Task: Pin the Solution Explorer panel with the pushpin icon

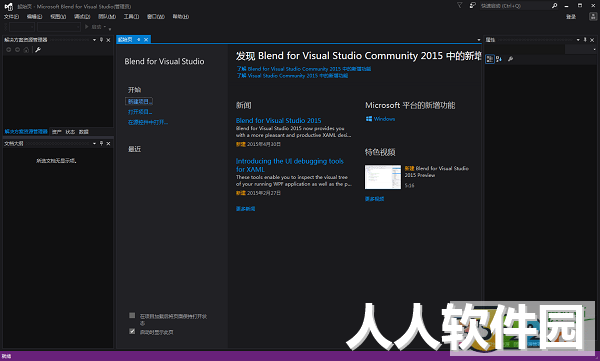Action: (101, 40)
